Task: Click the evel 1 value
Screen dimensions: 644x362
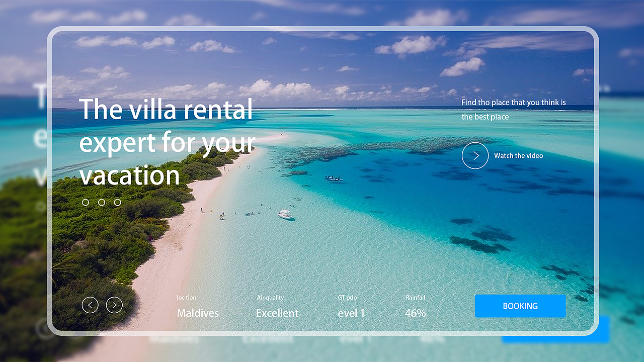Action: (351, 313)
